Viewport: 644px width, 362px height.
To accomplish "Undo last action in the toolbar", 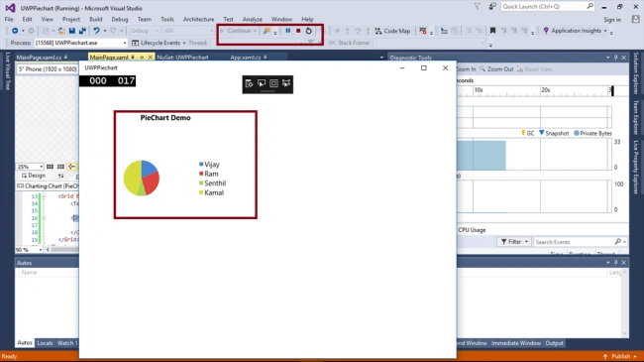I will (x=96, y=31).
